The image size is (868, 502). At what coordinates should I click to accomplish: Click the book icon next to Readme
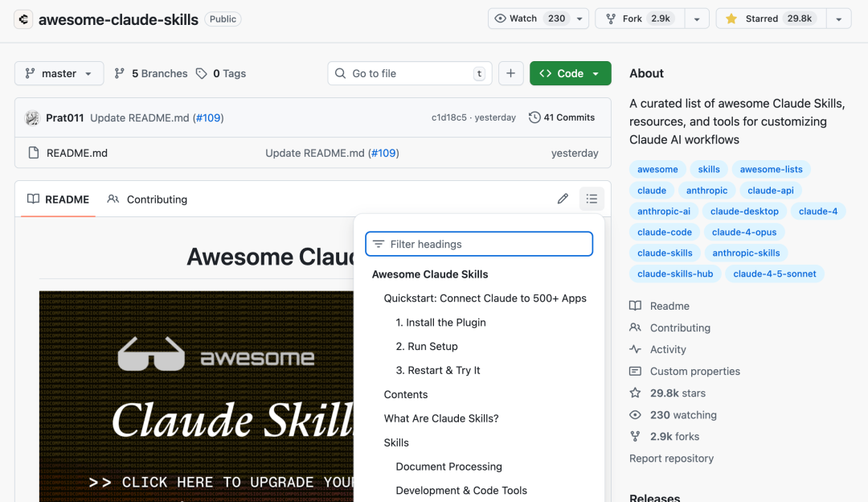[x=636, y=306]
